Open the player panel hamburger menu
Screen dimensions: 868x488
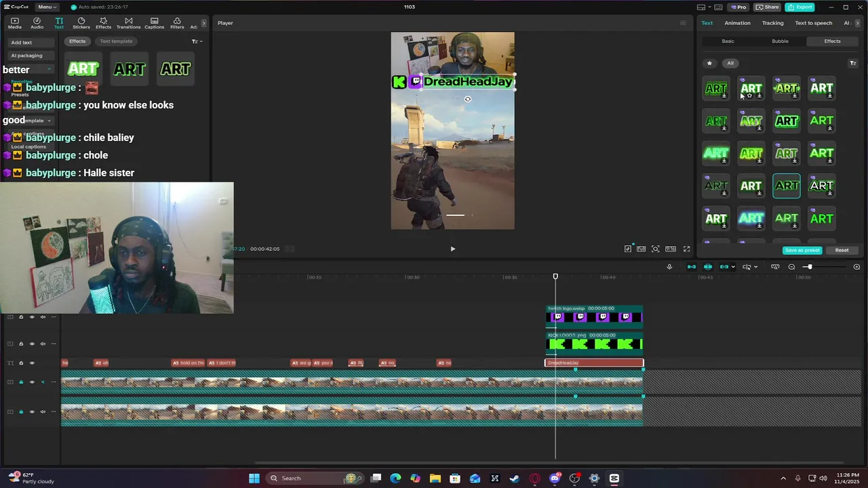683,23
